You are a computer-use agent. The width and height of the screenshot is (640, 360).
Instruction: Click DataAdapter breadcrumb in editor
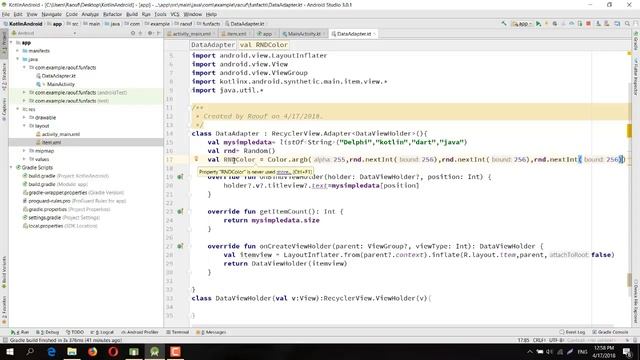tap(213, 44)
